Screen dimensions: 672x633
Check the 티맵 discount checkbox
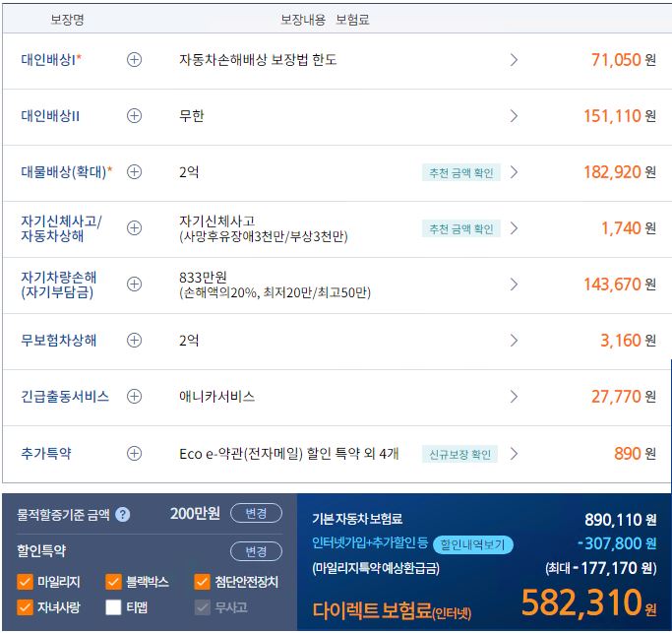(113, 607)
